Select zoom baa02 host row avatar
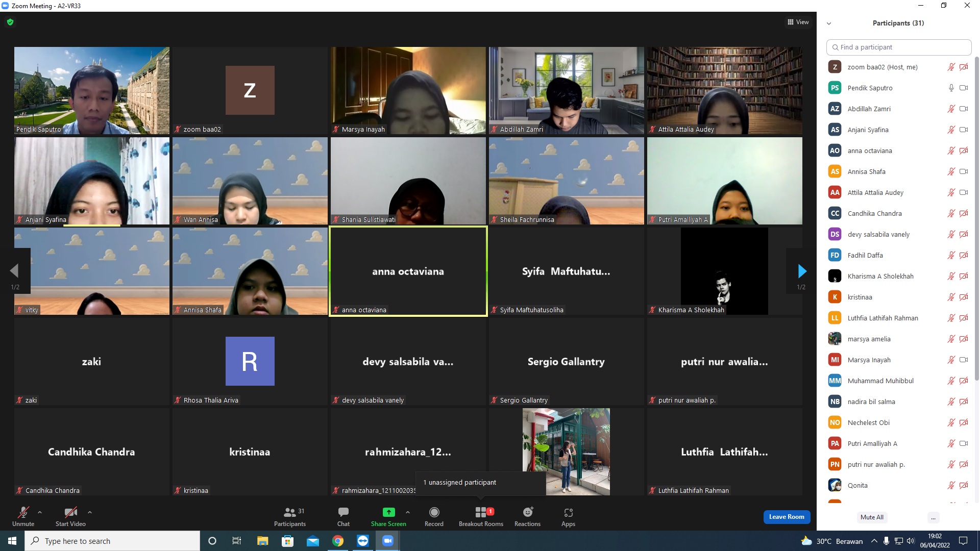 [835, 67]
